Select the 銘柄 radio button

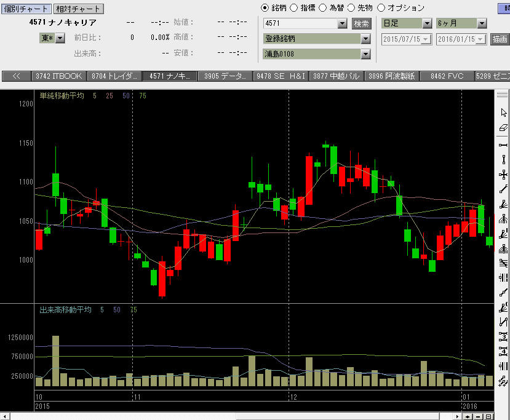click(x=265, y=8)
